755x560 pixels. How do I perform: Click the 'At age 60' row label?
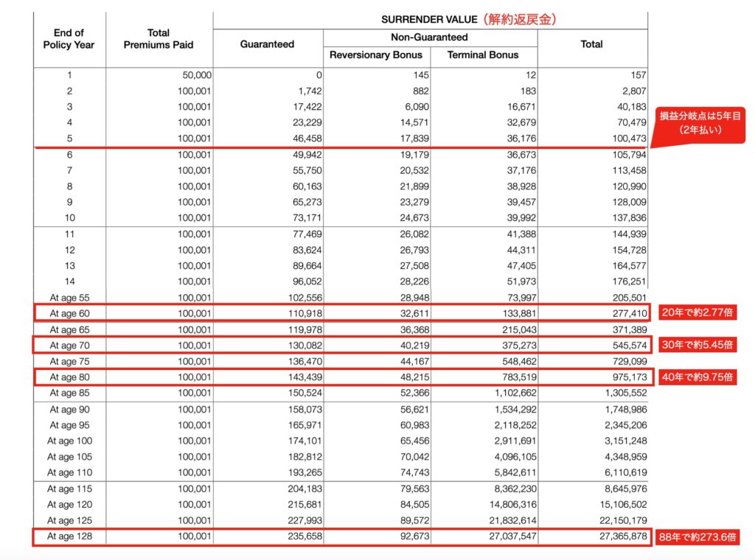pos(69,313)
